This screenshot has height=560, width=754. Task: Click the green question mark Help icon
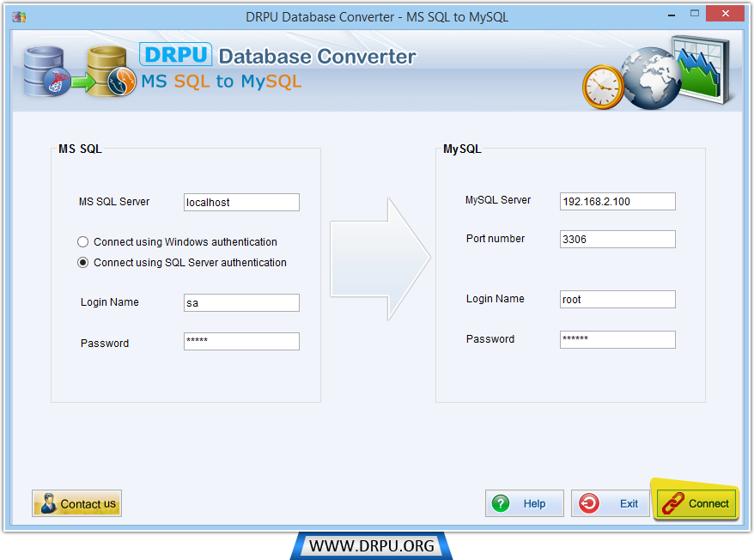coord(501,503)
